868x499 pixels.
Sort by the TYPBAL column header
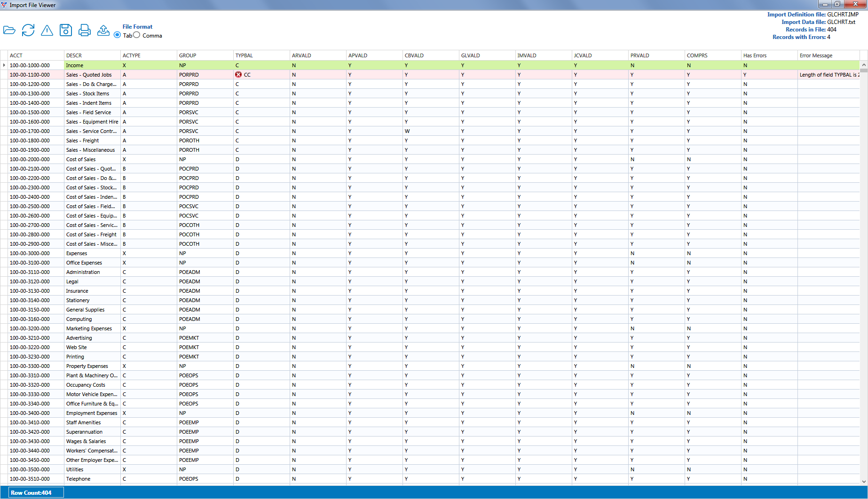pos(261,55)
